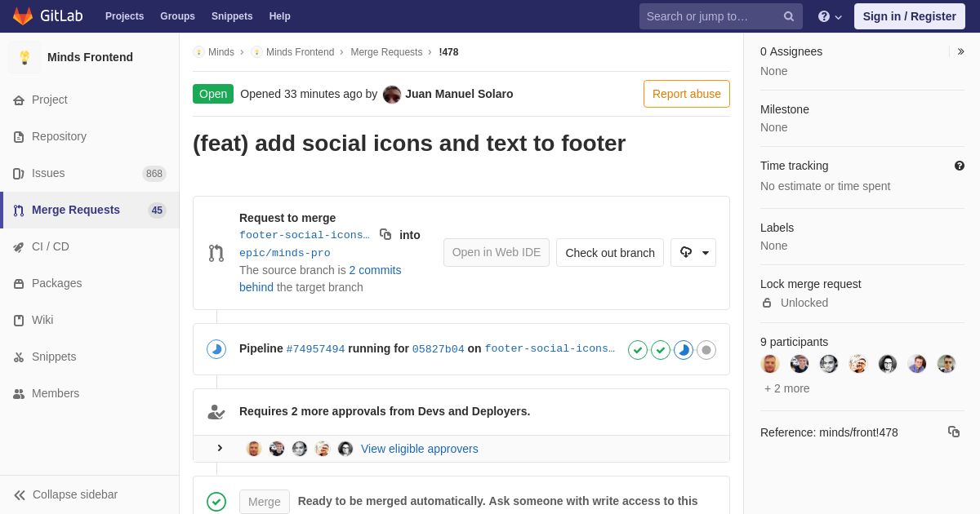Open the Projects menu
Image resolution: width=980 pixels, height=514 pixels.
124,16
